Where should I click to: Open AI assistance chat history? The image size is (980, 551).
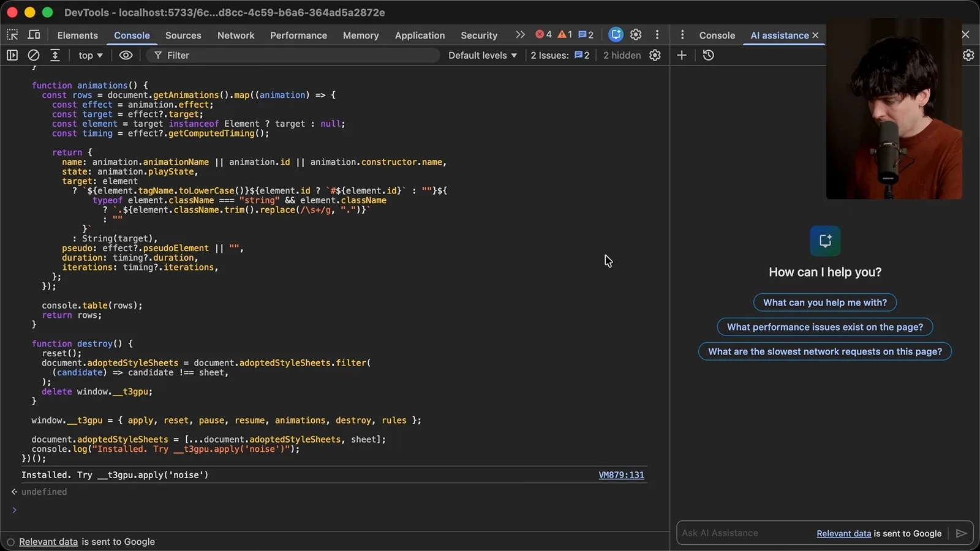tap(709, 55)
